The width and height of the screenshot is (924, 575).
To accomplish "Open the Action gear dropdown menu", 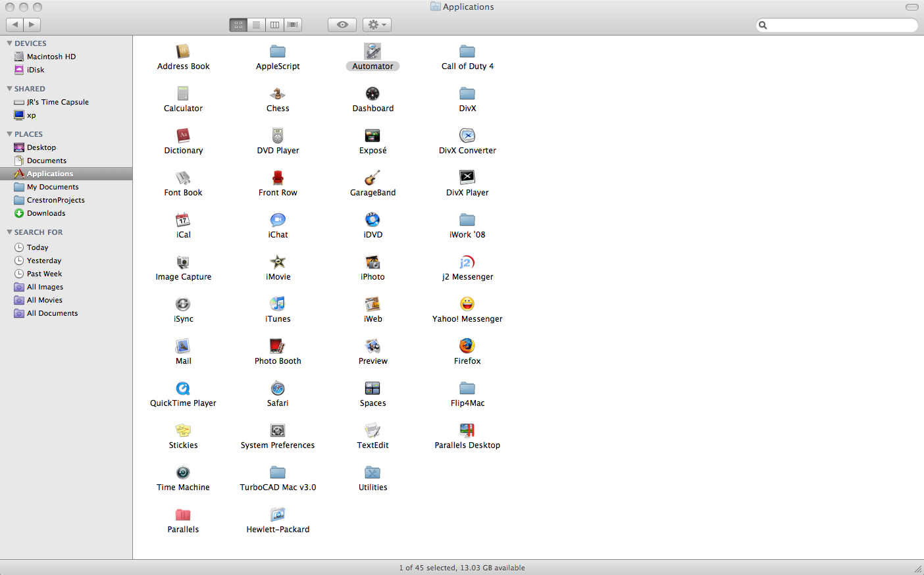I will pyautogui.click(x=376, y=24).
